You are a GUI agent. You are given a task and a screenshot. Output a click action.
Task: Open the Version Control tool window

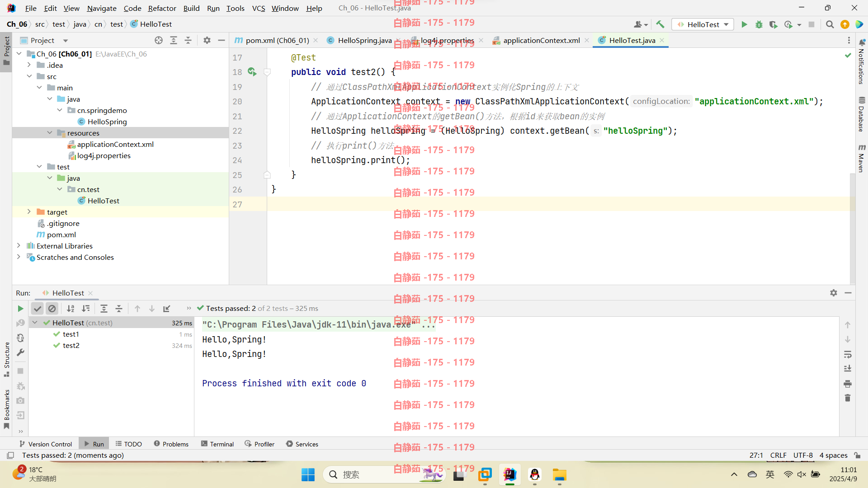(45, 444)
